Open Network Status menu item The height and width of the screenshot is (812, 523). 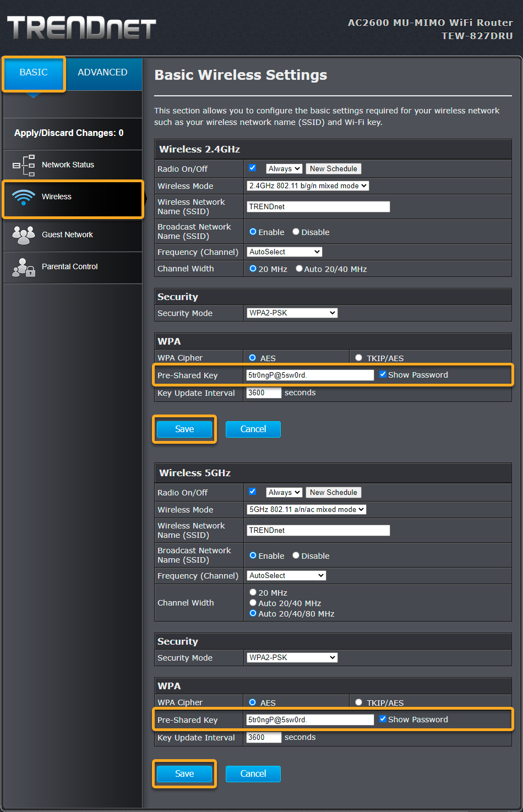73,165
